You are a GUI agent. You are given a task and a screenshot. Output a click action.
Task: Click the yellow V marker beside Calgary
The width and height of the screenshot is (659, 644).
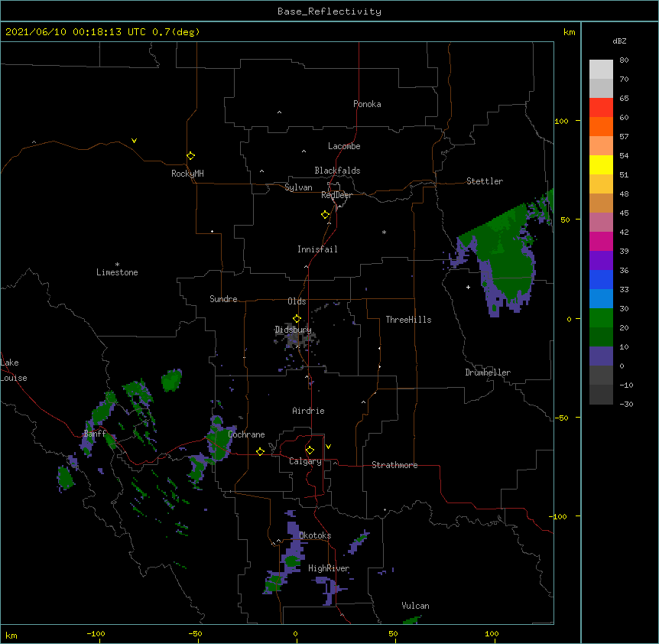point(328,447)
